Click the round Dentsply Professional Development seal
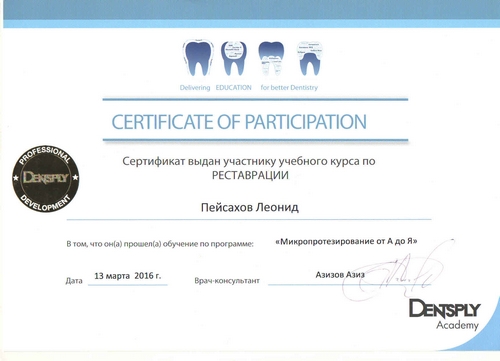Viewport: 500px width, 361px height. tap(46, 179)
